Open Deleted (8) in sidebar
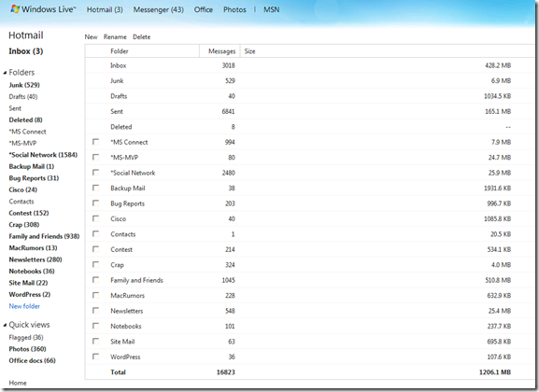Image resolution: width=539 pixels, height=392 pixels. point(25,119)
